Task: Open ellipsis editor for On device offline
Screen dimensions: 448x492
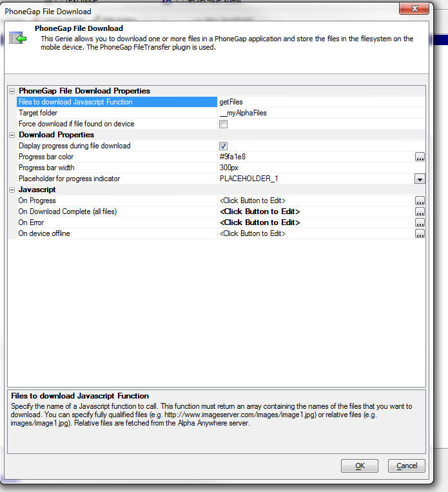Action: [x=420, y=234]
